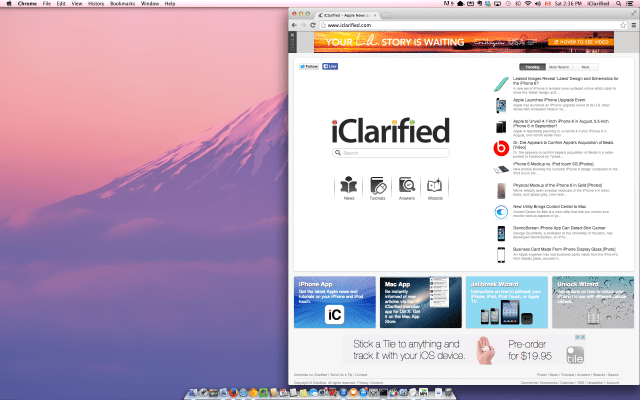The height and width of the screenshot is (400, 640).
Task: Open Terminal from the Dock
Action: tap(384, 392)
